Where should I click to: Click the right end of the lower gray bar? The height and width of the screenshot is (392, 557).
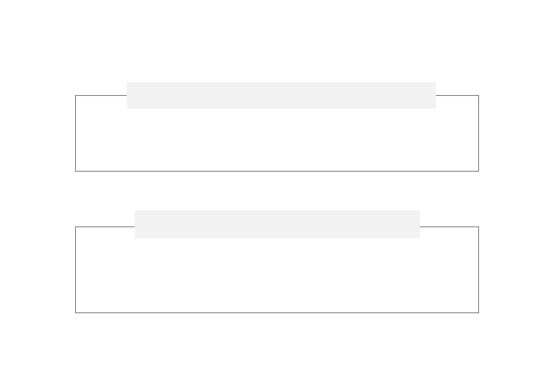[x=418, y=224]
